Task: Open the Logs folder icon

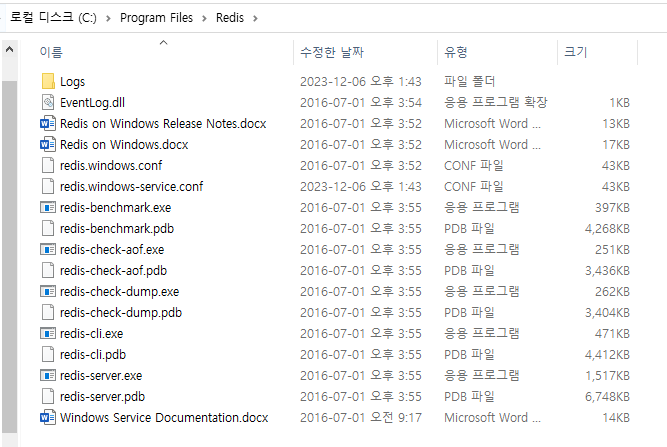Action: coord(48,81)
